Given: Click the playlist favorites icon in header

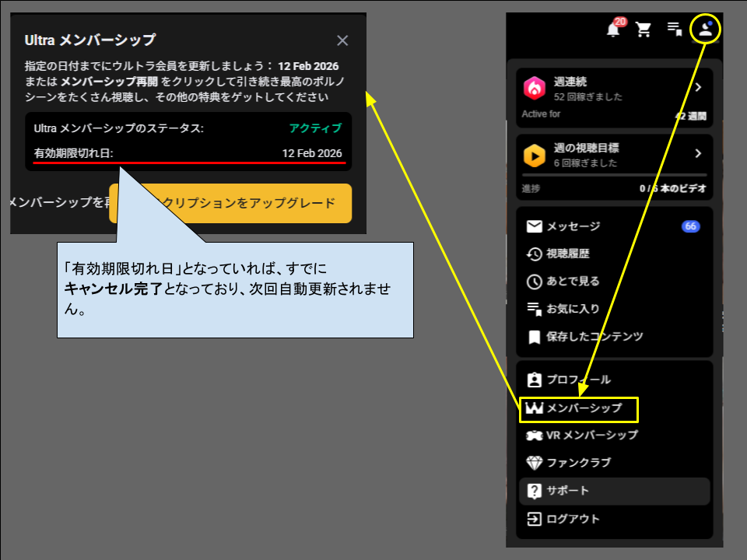Looking at the screenshot, I should pyautogui.click(x=675, y=30).
